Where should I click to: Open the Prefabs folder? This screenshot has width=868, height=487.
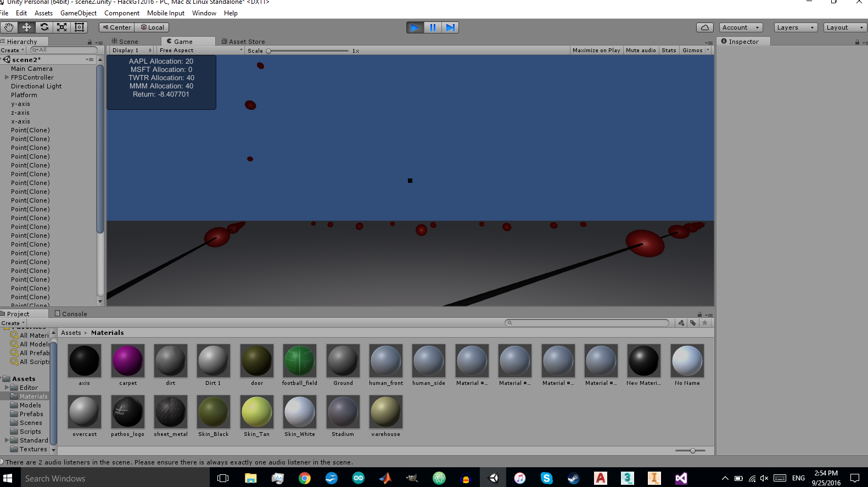31,414
